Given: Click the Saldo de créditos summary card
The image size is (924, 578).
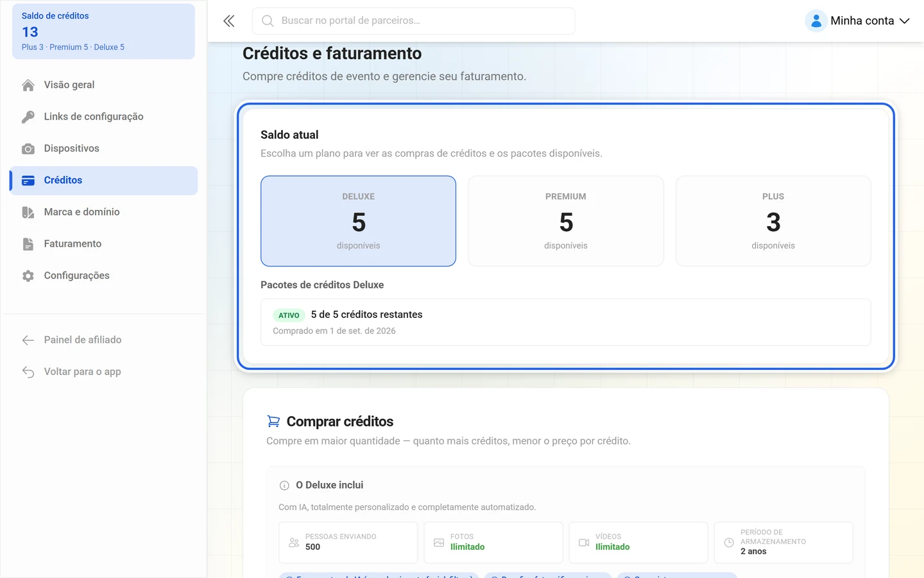Looking at the screenshot, I should [x=103, y=31].
